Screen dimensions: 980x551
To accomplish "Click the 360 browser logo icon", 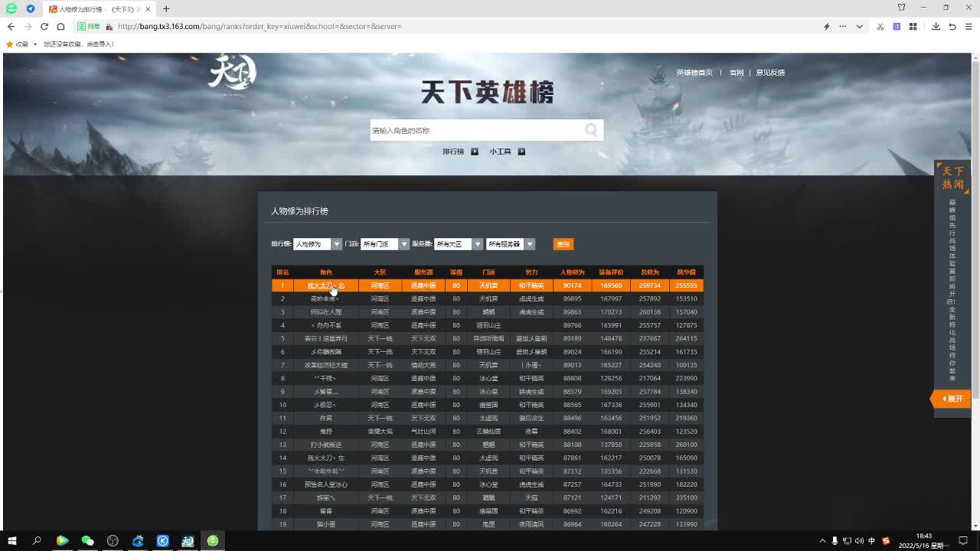I will [11, 8].
